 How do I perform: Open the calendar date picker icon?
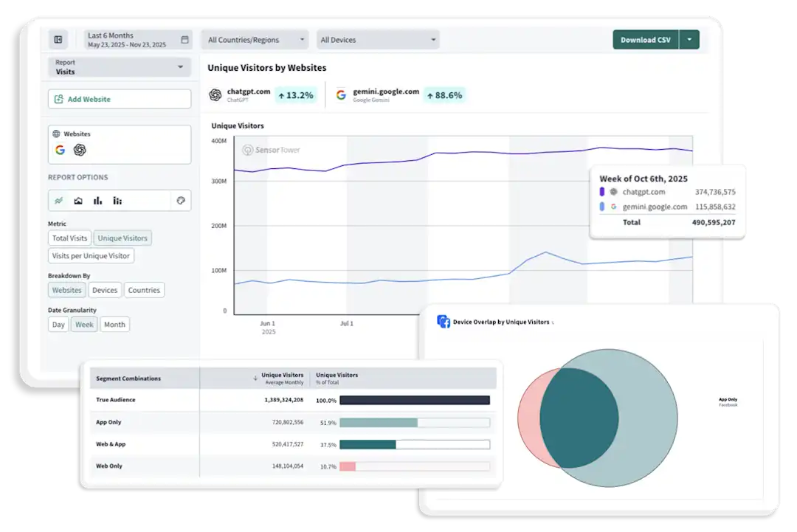click(x=184, y=40)
